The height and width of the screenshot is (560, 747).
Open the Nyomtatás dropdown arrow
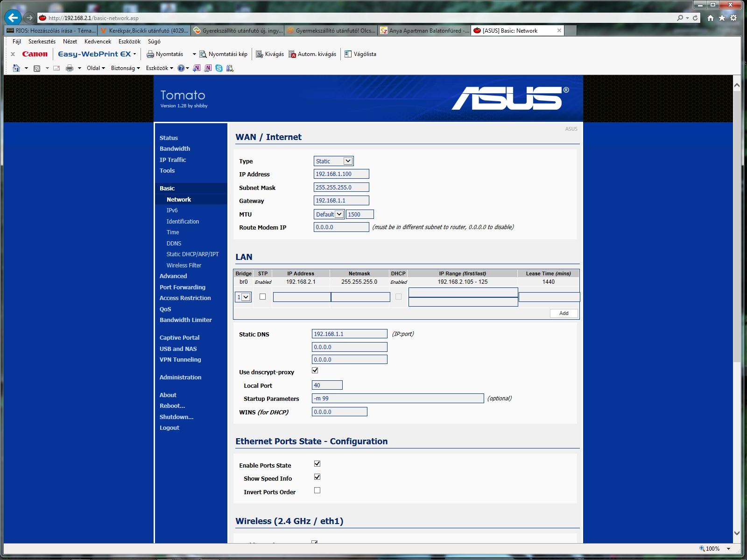coord(194,54)
